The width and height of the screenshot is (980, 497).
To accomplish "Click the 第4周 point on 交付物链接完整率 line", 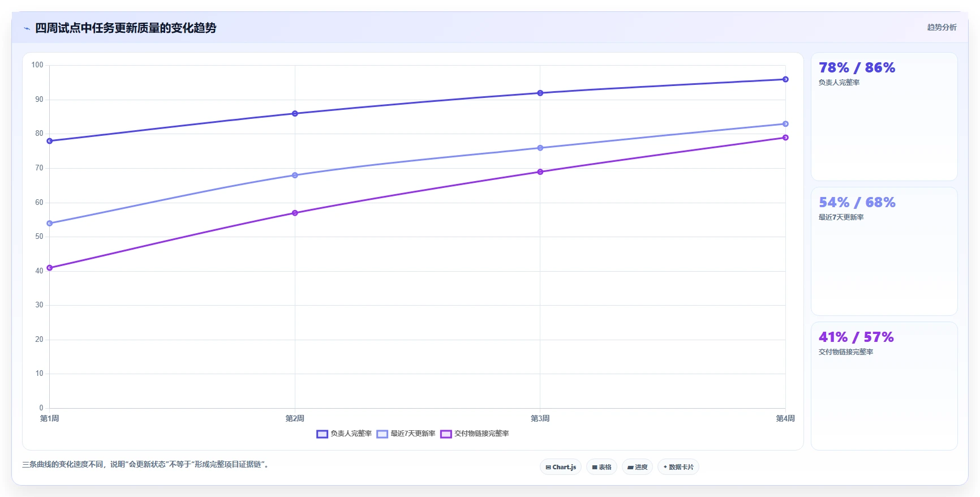I will (785, 138).
